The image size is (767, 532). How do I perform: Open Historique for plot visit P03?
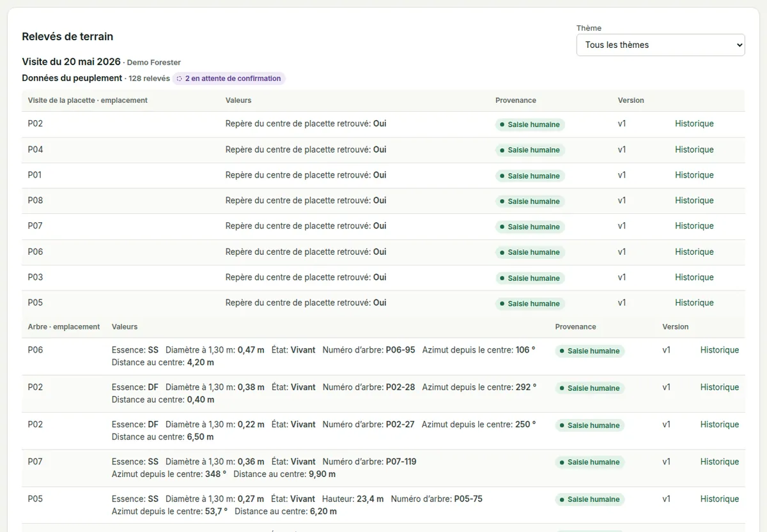pyautogui.click(x=694, y=277)
